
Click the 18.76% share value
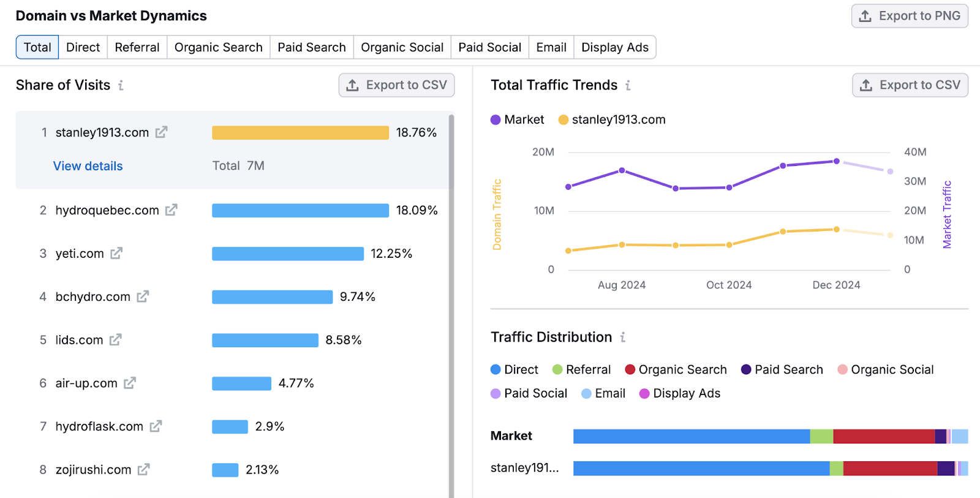click(417, 132)
